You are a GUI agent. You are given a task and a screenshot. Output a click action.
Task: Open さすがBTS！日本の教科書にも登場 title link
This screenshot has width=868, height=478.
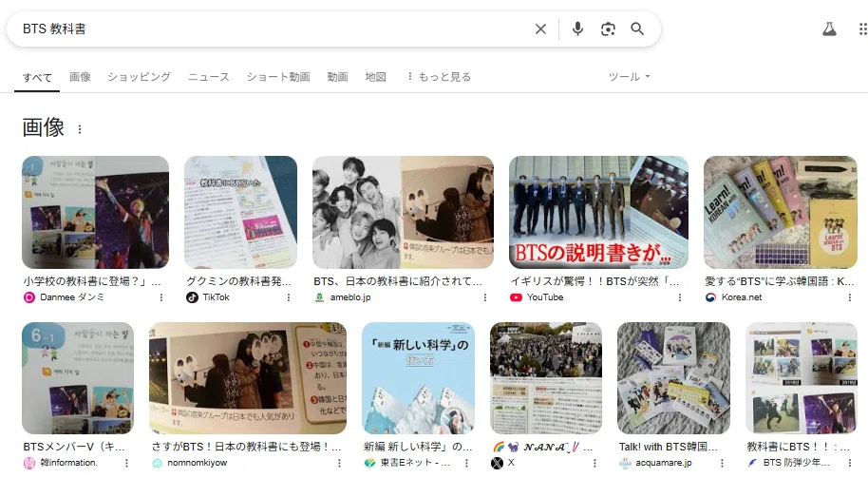click(x=246, y=447)
